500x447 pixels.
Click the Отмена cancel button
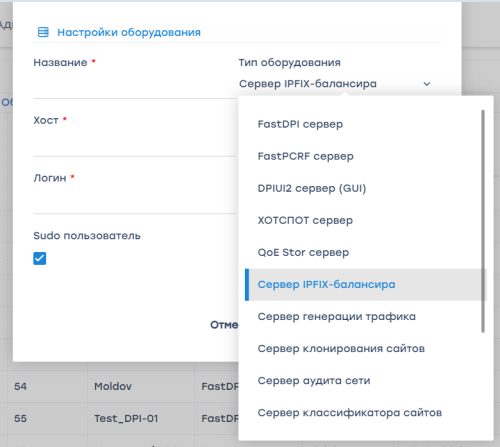[x=224, y=325]
